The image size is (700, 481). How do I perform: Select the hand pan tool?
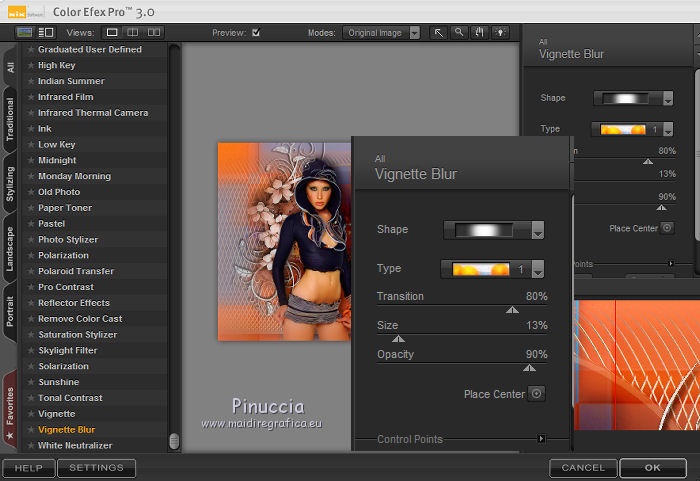pos(479,33)
